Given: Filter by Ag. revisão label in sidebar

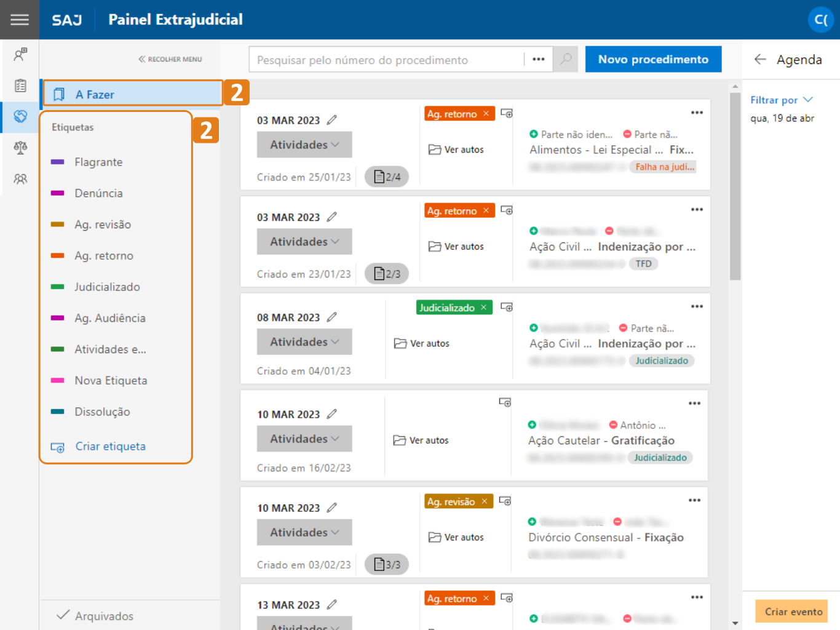Looking at the screenshot, I should [103, 225].
